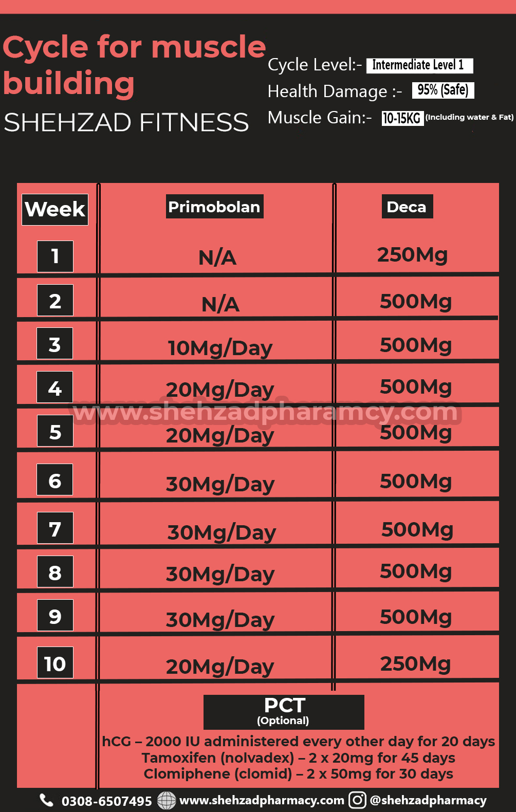Click the globe website icon
Viewport: 516px width, 812px height.
(x=166, y=800)
